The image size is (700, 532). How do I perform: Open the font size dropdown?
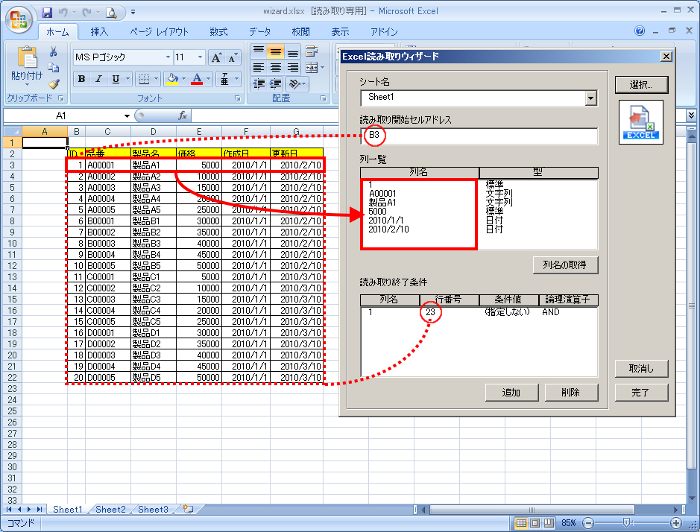[x=201, y=58]
